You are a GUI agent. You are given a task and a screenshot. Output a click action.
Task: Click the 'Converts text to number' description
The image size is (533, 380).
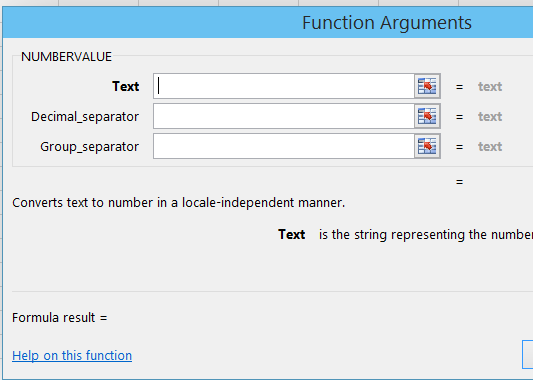coord(178,203)
